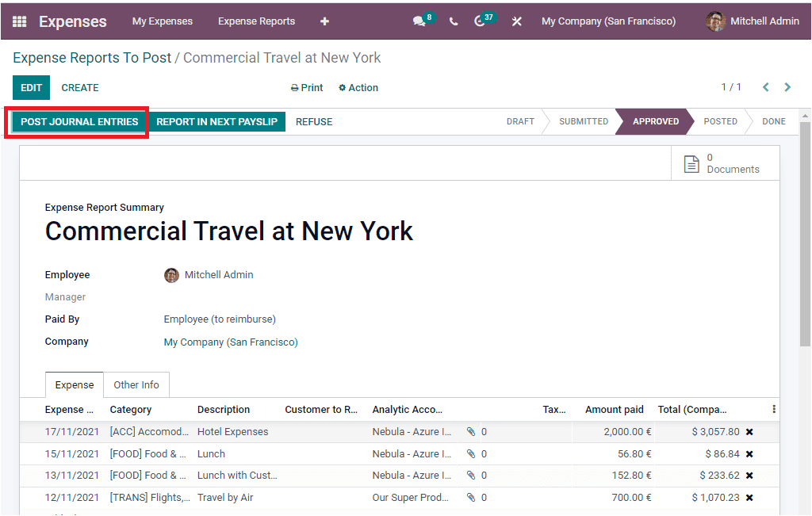Click the plus icon in the top menu bar

click(324, 21)
